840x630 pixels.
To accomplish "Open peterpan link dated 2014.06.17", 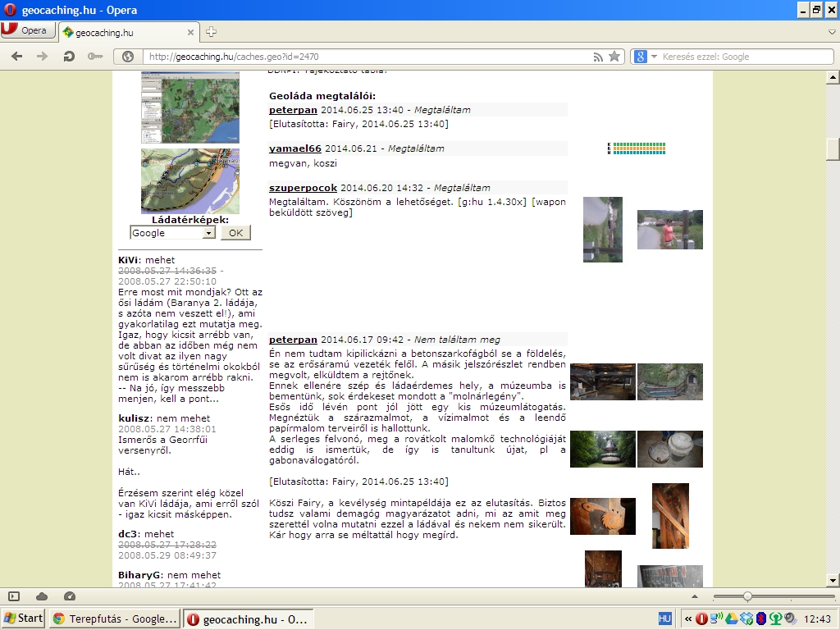I will click(x=293, y=340).
